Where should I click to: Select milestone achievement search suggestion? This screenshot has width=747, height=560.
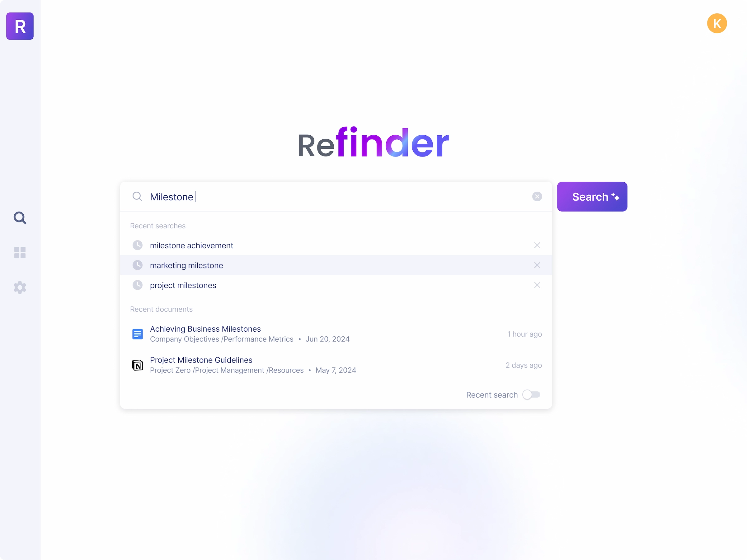[192, 245]
